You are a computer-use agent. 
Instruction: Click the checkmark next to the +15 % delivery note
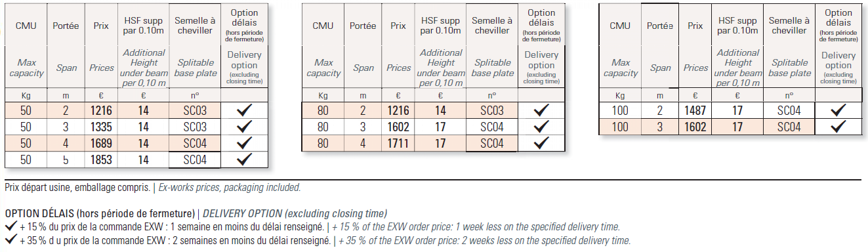(x=10, y=227)
